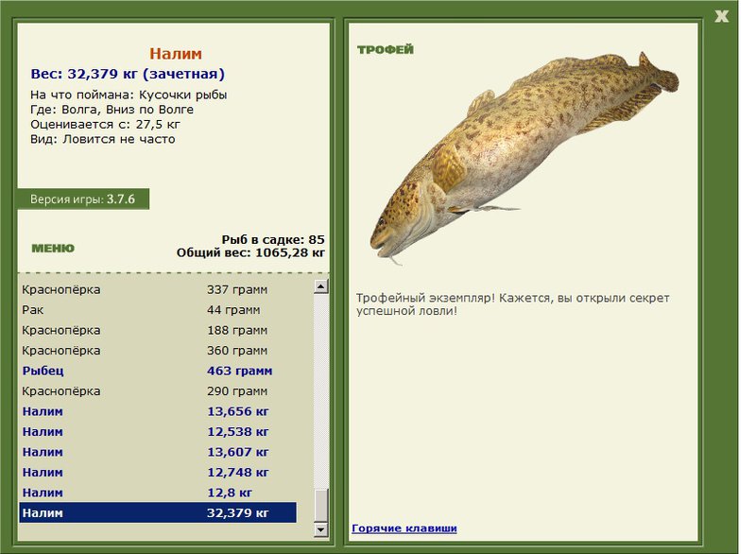Click the На что поймана: Кусочки рыбы line
Image resolution: width=756 pixels, height=554 pixels.
tap(129, 95)
